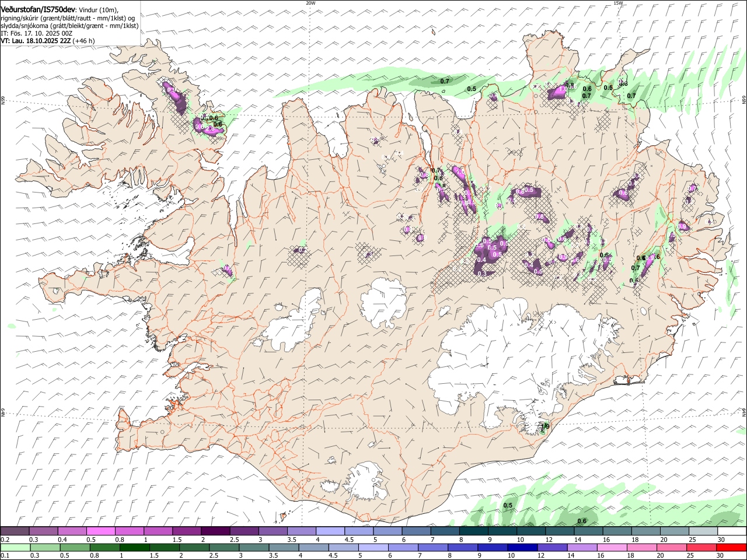
Task: Click the 'IT: Fös. 17. 10. 2025 00Z' line
Action: click(36, 33)
